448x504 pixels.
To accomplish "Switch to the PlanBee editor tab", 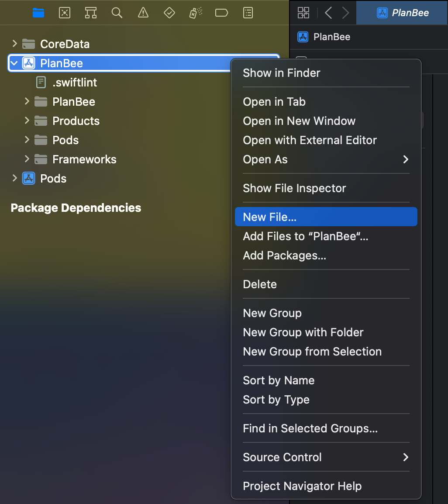I will tap(402, 13).
